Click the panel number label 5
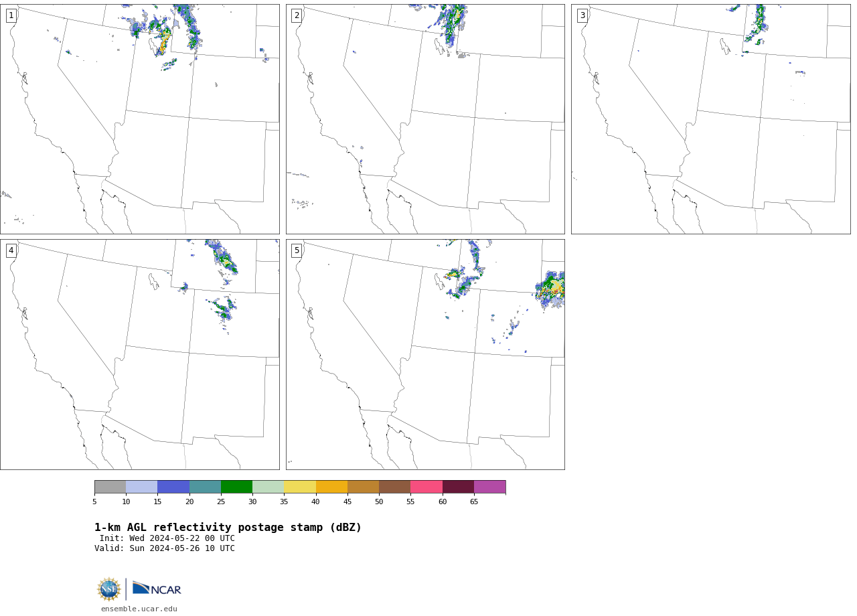 (x=297, y=250)
